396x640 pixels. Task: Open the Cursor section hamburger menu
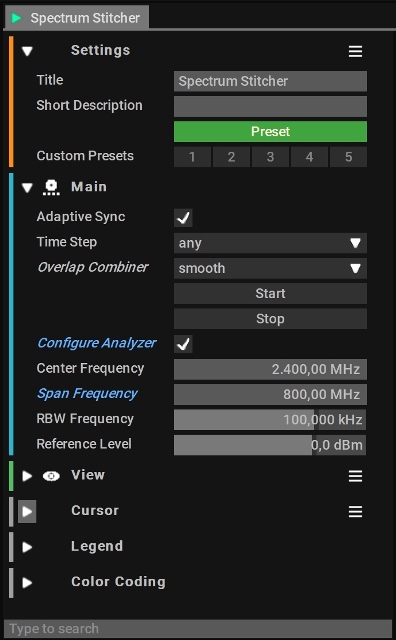tap(355, 511)
